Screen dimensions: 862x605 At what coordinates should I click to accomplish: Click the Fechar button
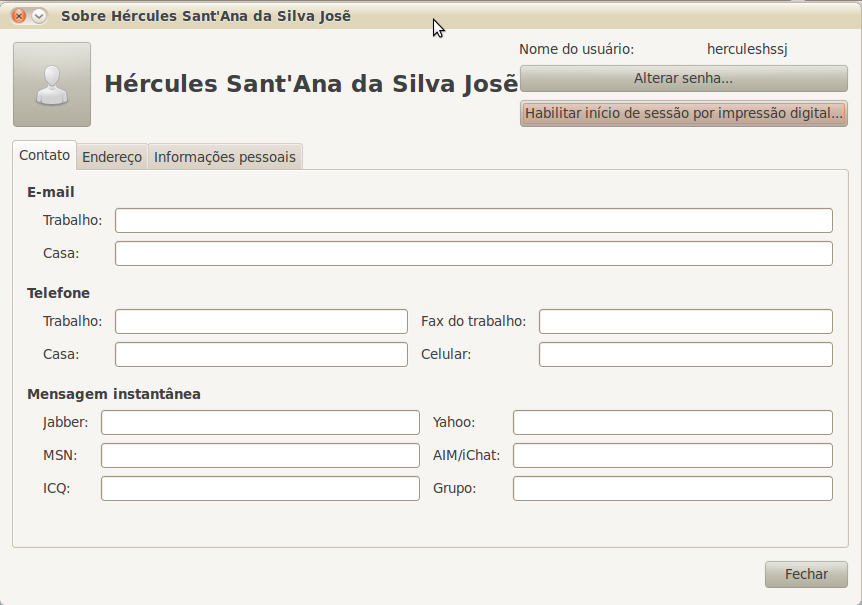point(806,574)
